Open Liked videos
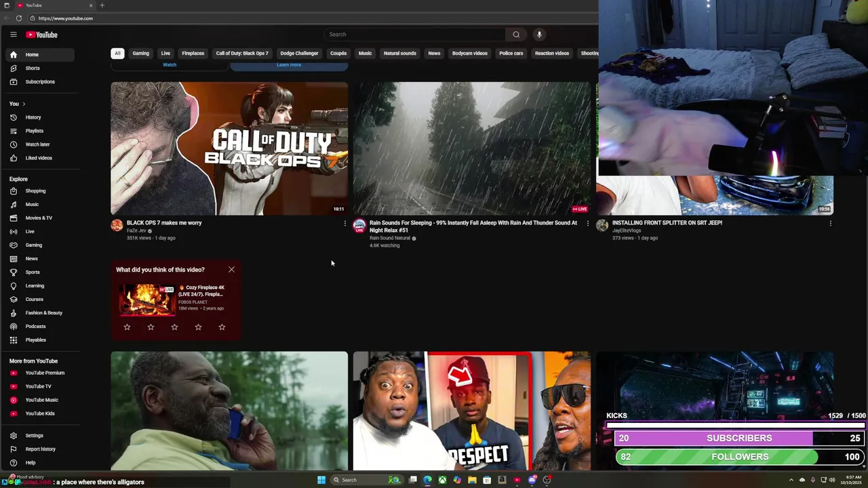The height and width of the screenshot is (488, 868). click(39, 158)
